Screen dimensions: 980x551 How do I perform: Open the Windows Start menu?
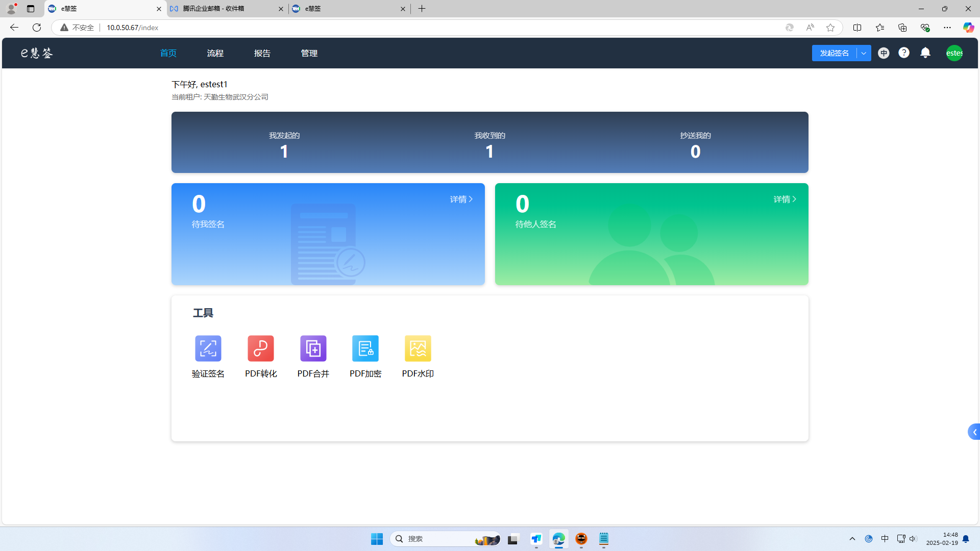[377, 539]
